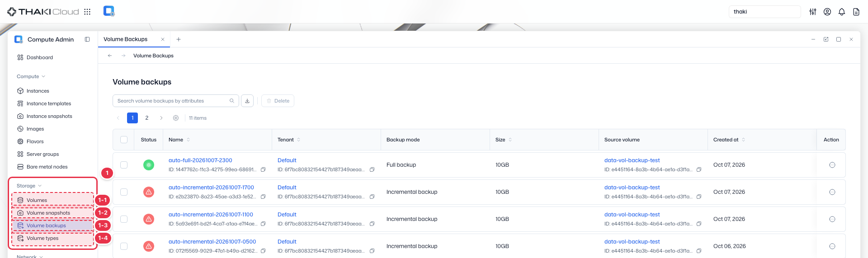
Task: Open the settings sliders icon in top bar
Action: pos(813,12)
